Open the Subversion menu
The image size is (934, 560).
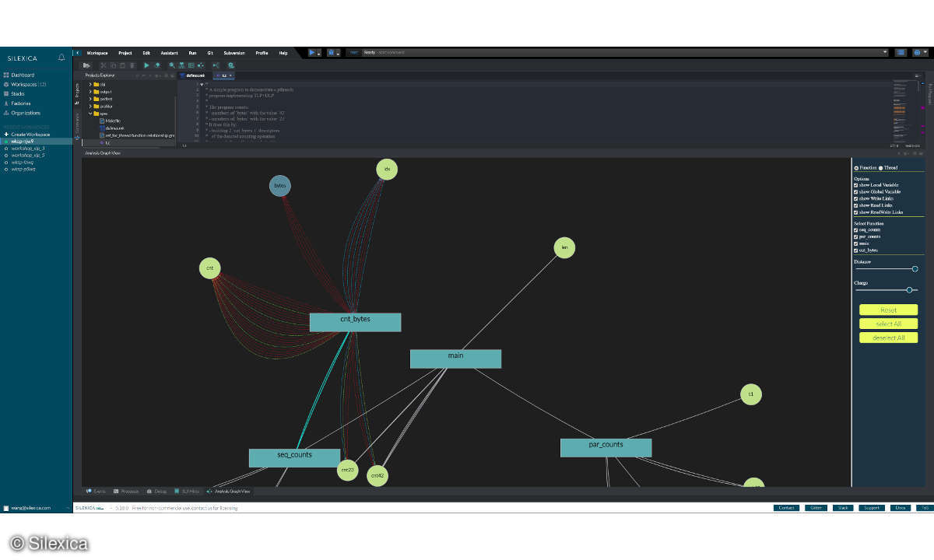(x=234, y=53)
